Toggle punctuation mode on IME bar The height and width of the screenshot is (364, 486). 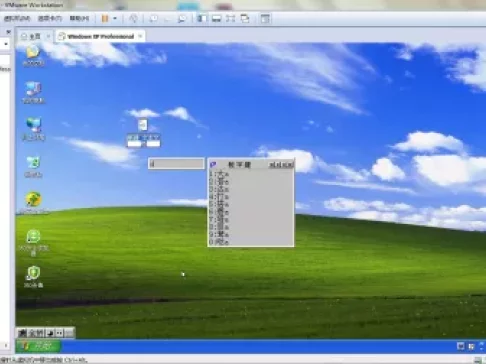tap(59, 333)
